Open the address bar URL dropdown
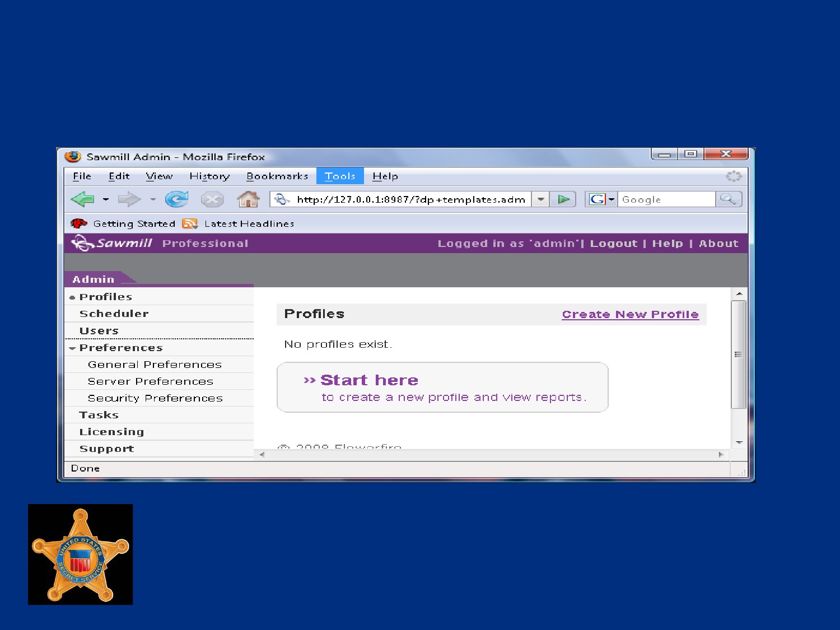 540,199
